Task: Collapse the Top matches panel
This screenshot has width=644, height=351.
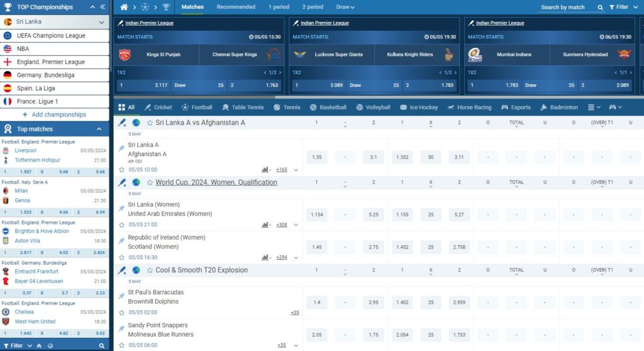Action: [99, 129]
